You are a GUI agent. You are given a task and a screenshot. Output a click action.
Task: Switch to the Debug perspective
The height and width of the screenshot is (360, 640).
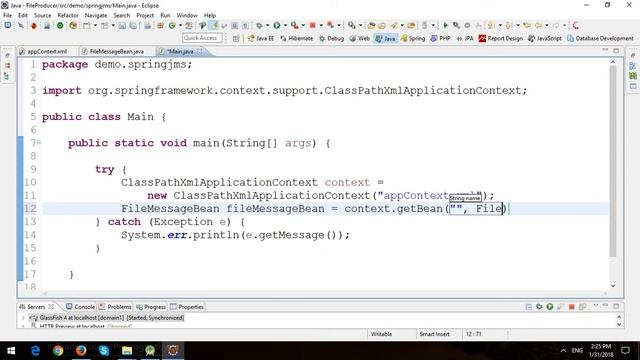[331, 38]
